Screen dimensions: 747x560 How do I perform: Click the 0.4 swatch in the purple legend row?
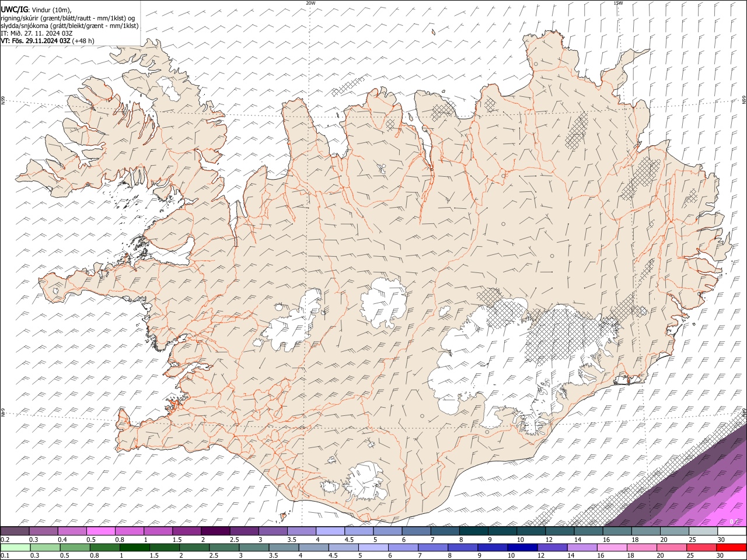[72, 531]
